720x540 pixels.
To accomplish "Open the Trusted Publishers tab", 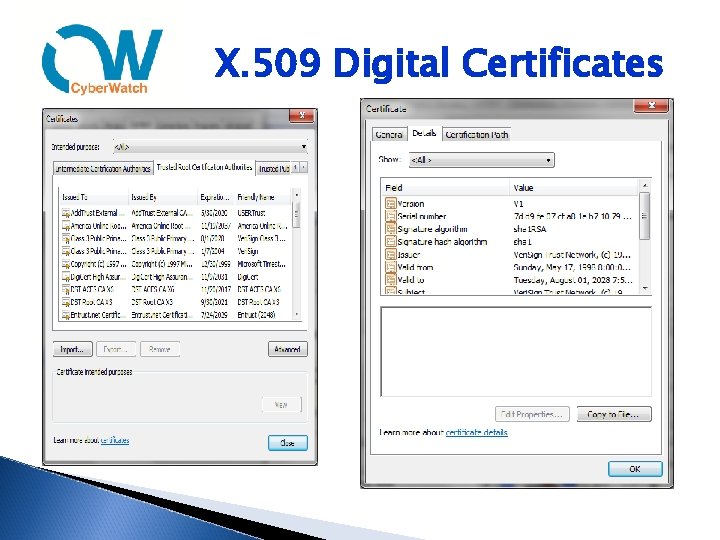I will pyautogui.click(x=274, y=169).
